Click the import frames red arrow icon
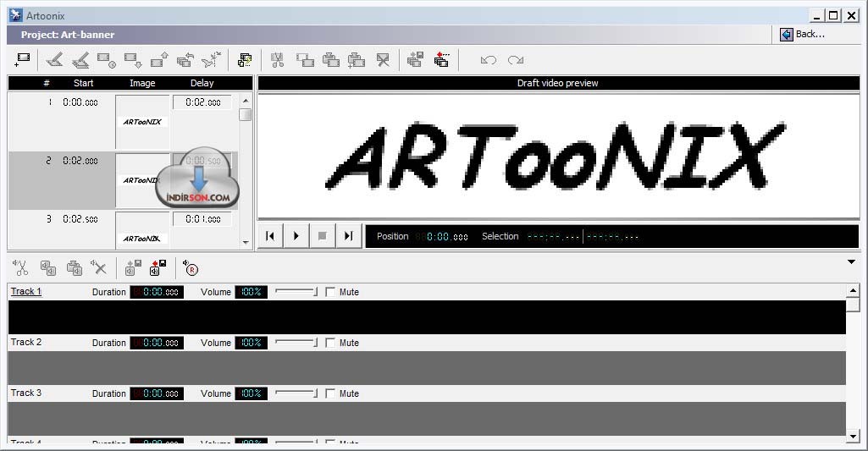This screenshot has width=868, height=451. 442,60
